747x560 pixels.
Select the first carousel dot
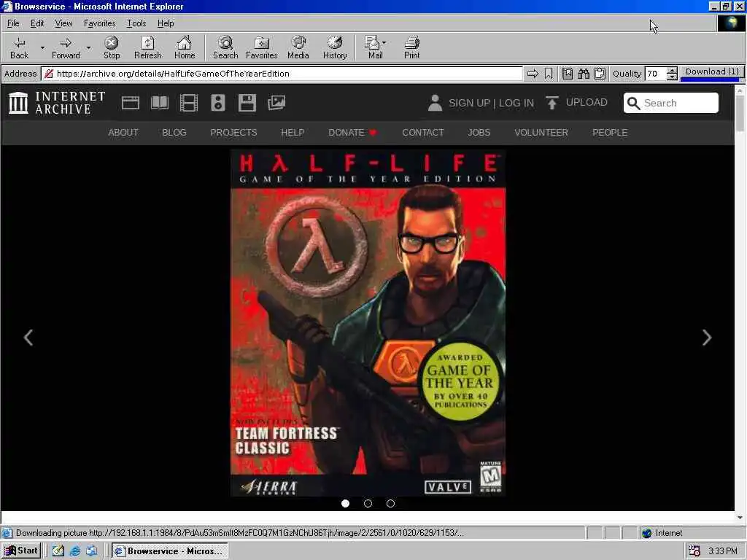coord(345,503)
